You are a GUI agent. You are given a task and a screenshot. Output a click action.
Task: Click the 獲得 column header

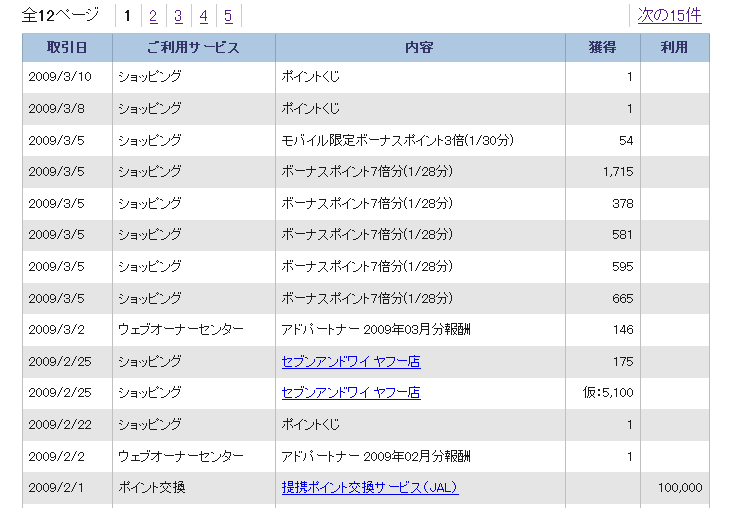pos(602,47)
